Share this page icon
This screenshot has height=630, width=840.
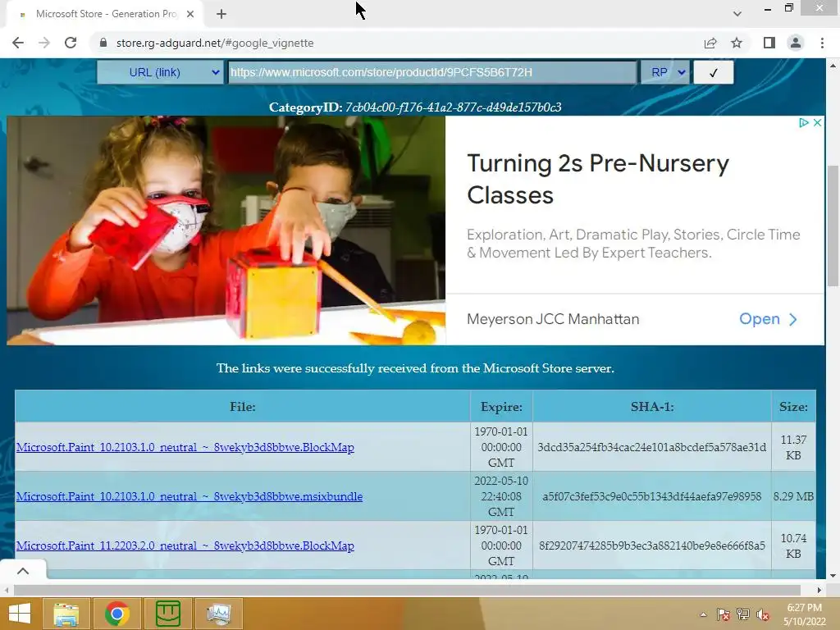click(x=710, y=43)
